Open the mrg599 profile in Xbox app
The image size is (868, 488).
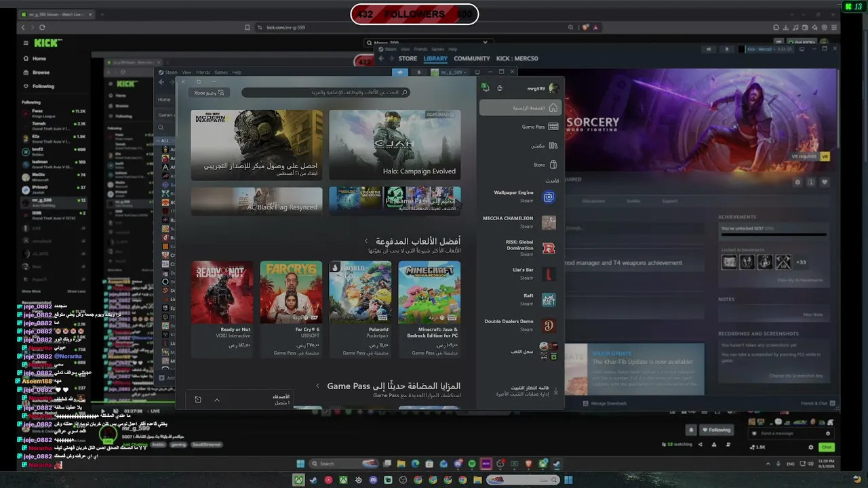(542, 88)
